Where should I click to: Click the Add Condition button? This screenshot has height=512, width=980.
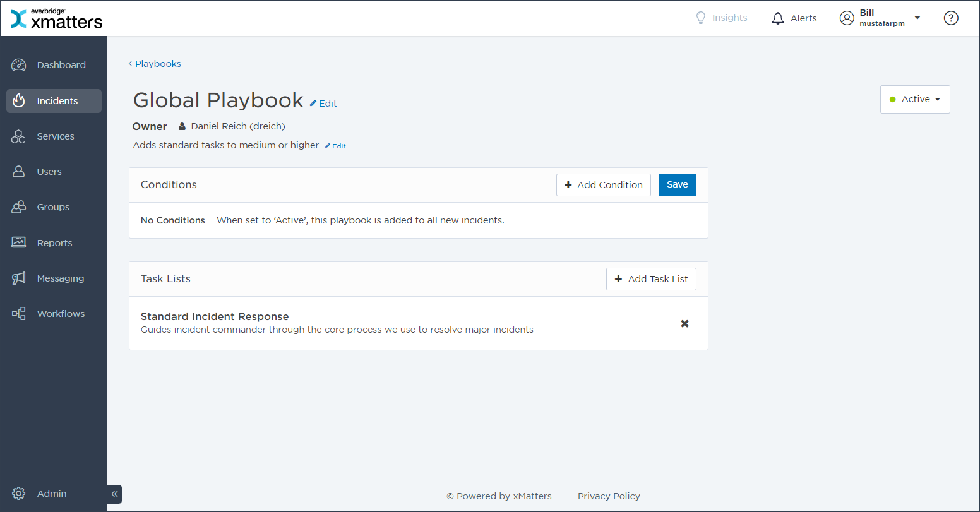click(604, 185)
